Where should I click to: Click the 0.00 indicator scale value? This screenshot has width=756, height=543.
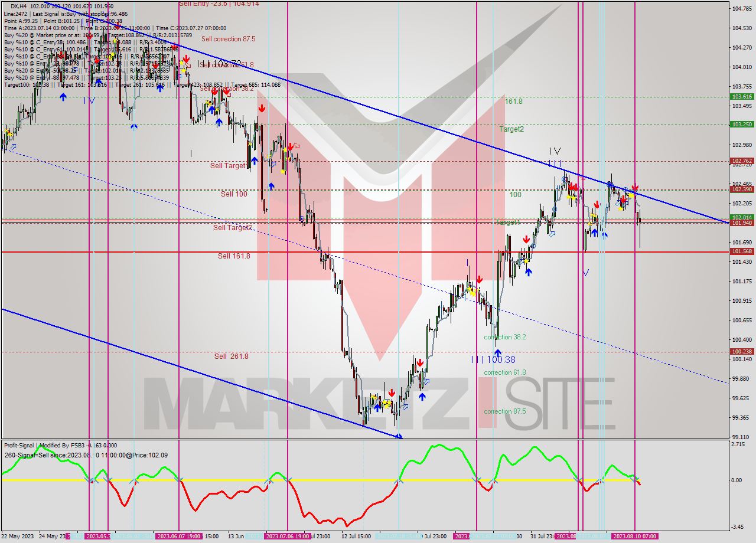(x=738, y=480)
